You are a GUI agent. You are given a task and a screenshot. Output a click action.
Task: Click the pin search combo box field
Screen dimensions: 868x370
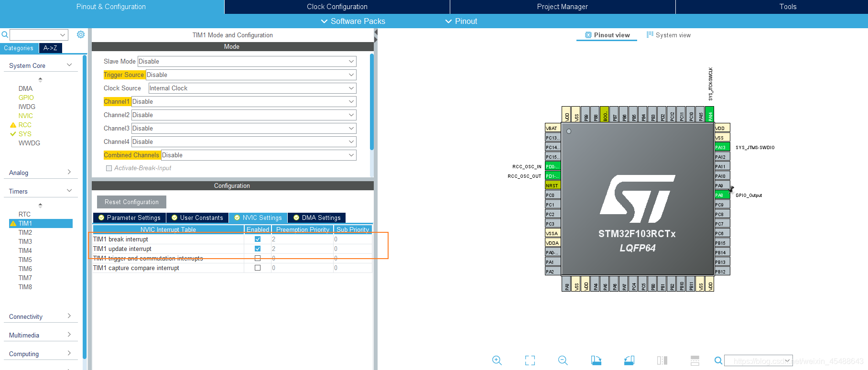759,360
